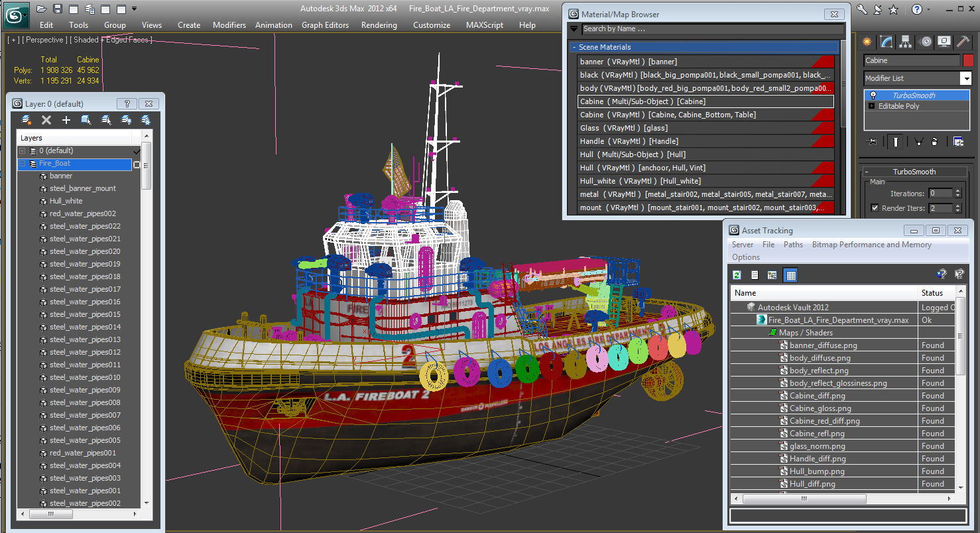Open Bitmap Performance and Memory menu

(872, 245)
